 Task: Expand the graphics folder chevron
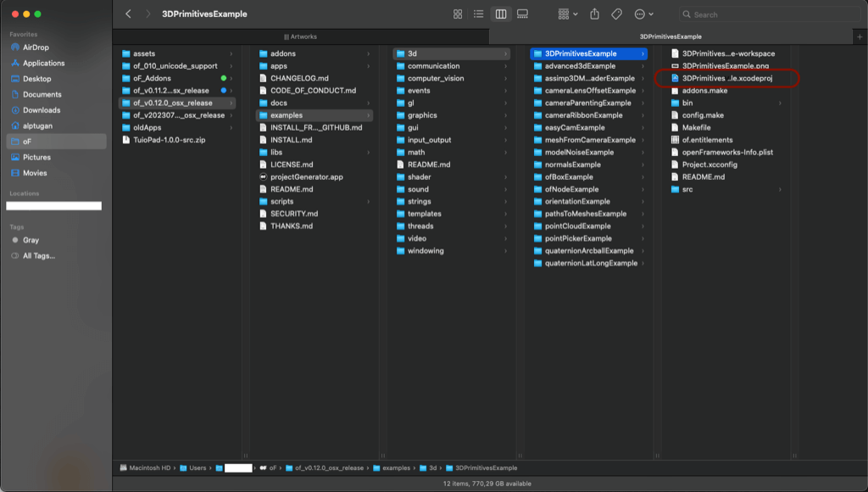pos(505,115)
